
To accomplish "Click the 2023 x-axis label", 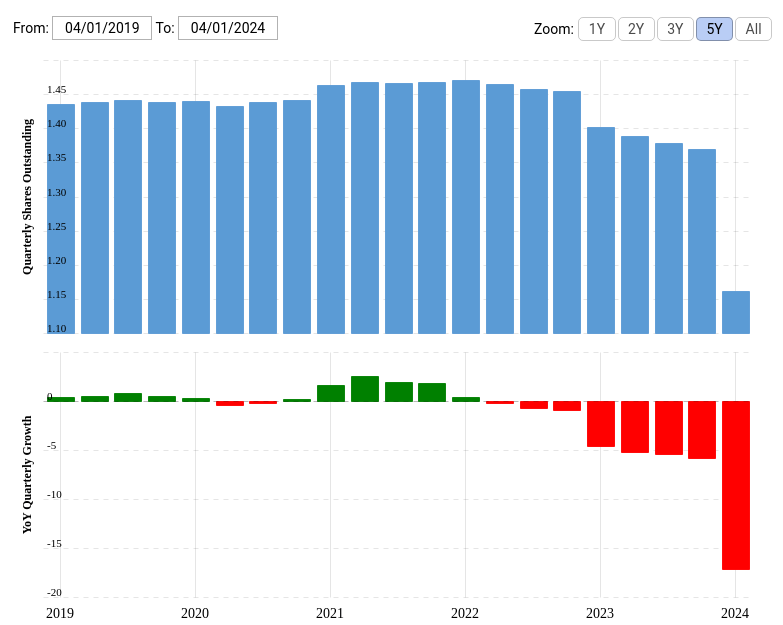I will click(600, 613).
